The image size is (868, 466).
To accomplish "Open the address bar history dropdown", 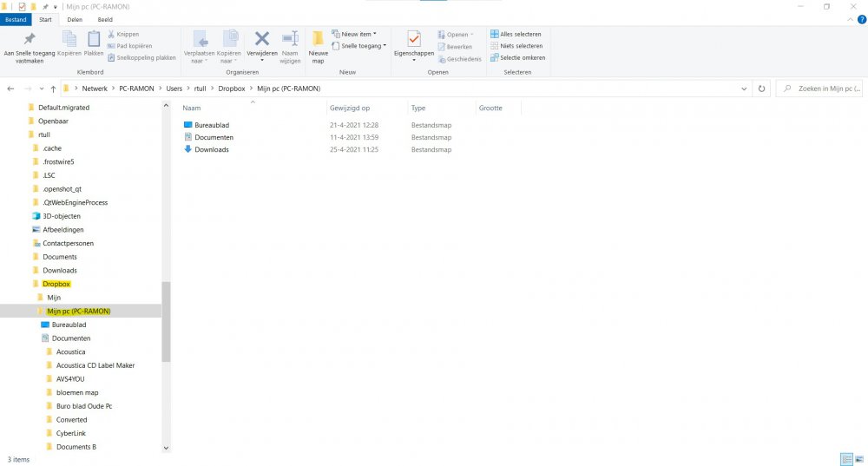I will point(744,89).
